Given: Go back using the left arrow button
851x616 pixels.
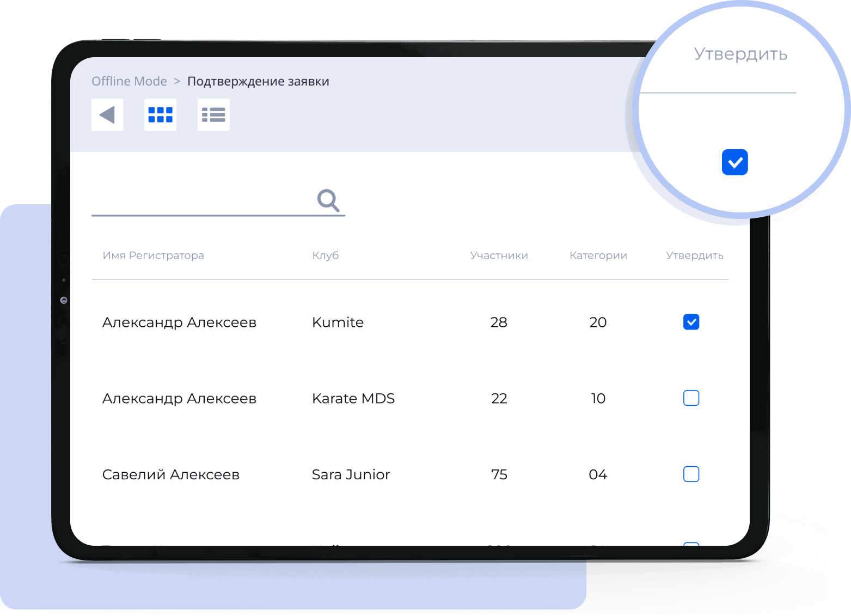Looking at the screenshot, I should pos(107,115).
